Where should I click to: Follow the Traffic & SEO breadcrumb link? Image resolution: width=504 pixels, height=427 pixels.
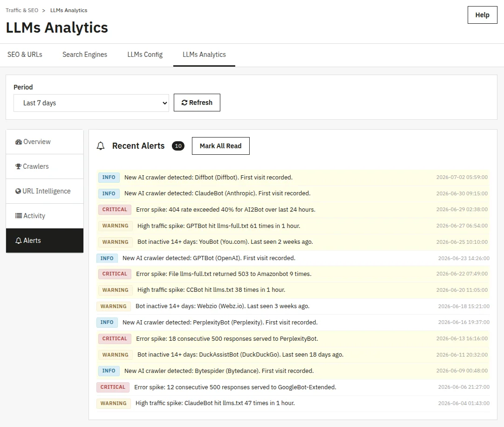[x=22, y=10]
